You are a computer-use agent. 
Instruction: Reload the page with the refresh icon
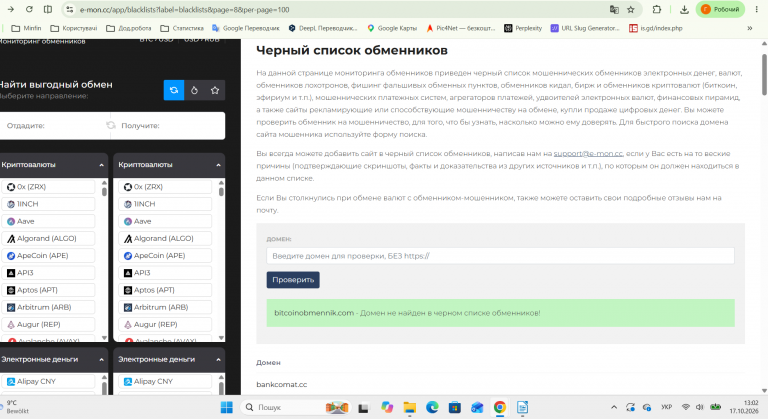coord(29,9)
